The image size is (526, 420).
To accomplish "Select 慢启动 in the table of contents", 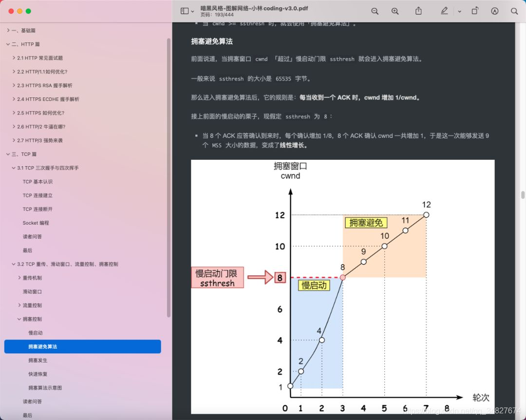I will pyautogui.click(x=35, y=333).
